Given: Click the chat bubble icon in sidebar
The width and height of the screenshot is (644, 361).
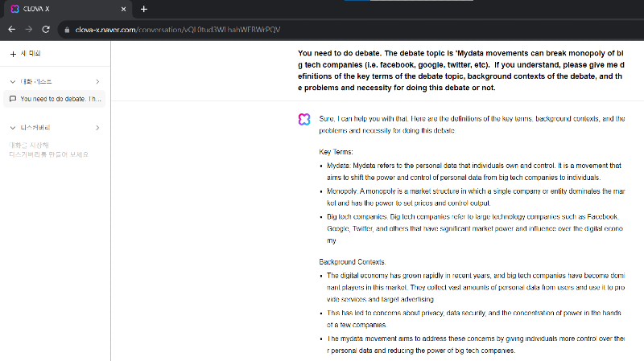Looking at the screenshot, I should (13, 99).
